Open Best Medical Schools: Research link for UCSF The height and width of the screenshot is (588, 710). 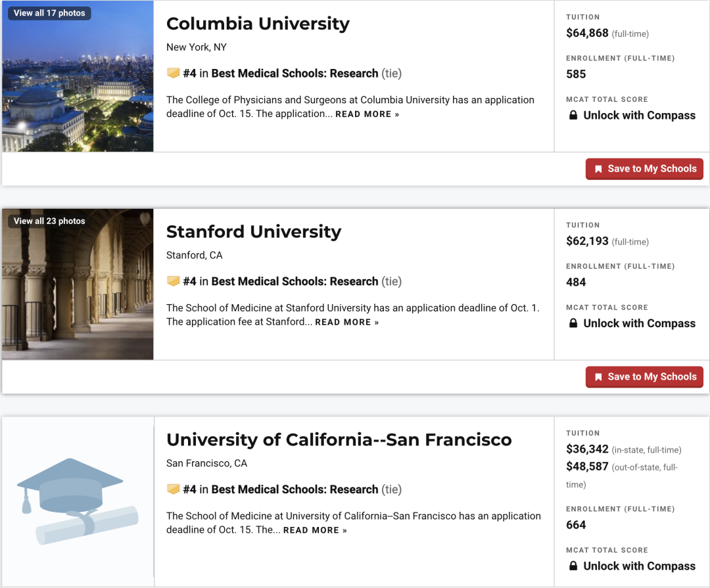pyautogui.click(x=295, y=489)
